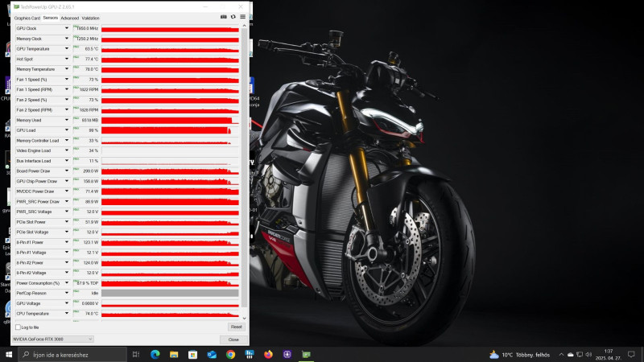Open the 8-Pin #1 Power dropdown
Viewport: 644px width, 362px height.
coord(67,242)
